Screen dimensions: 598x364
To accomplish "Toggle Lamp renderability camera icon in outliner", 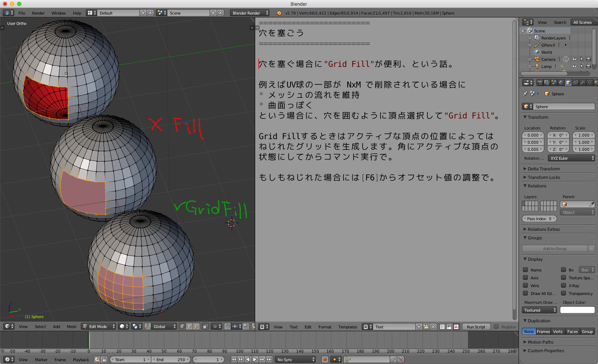I will [589, 66].
